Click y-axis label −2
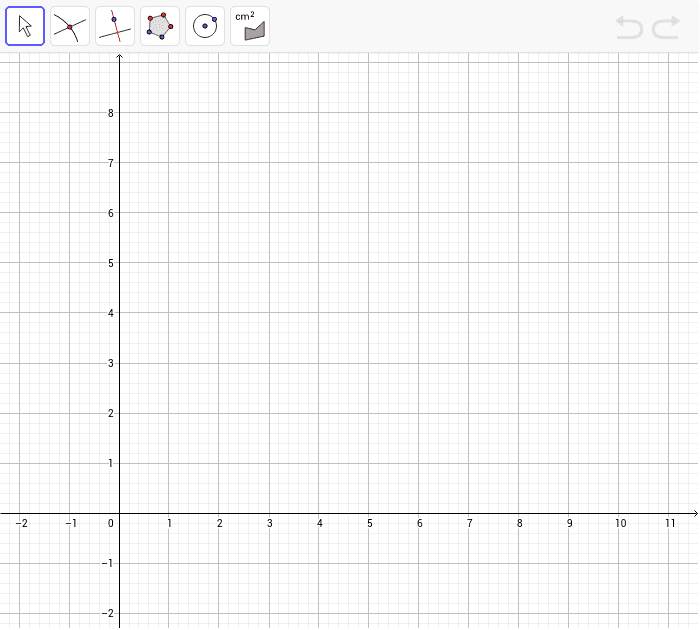The width and height of the screenshot is (700, 630). point(108,613)
